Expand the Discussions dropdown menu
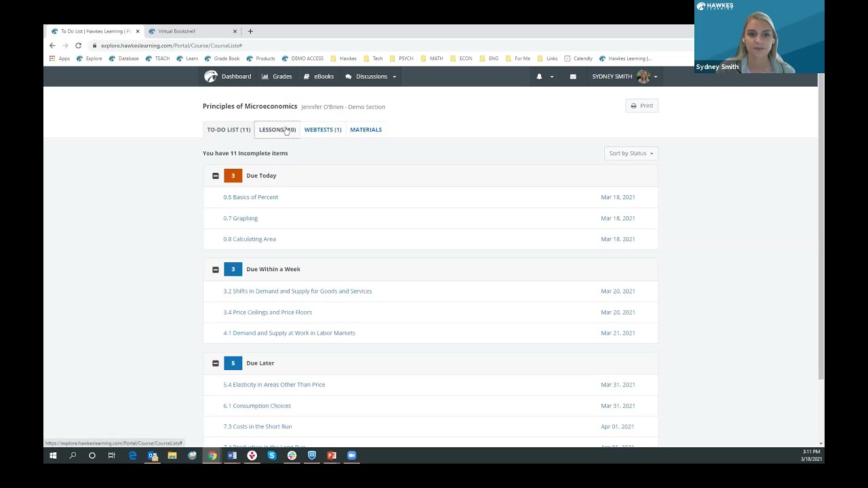Viewport: 868px width, 488px height. 371,77
